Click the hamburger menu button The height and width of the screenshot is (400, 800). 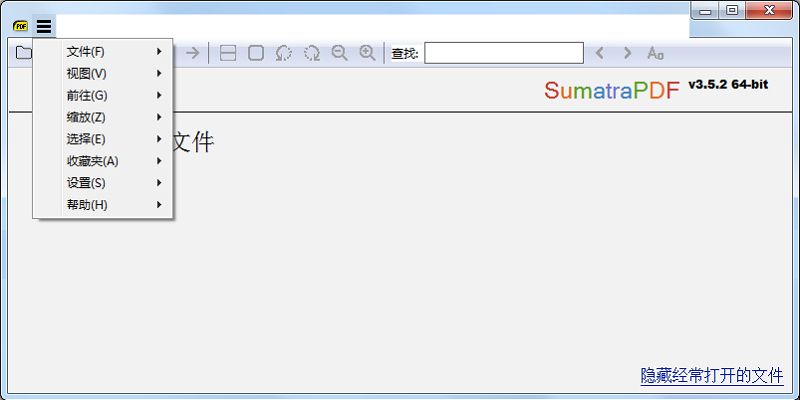tap(44, 26)
